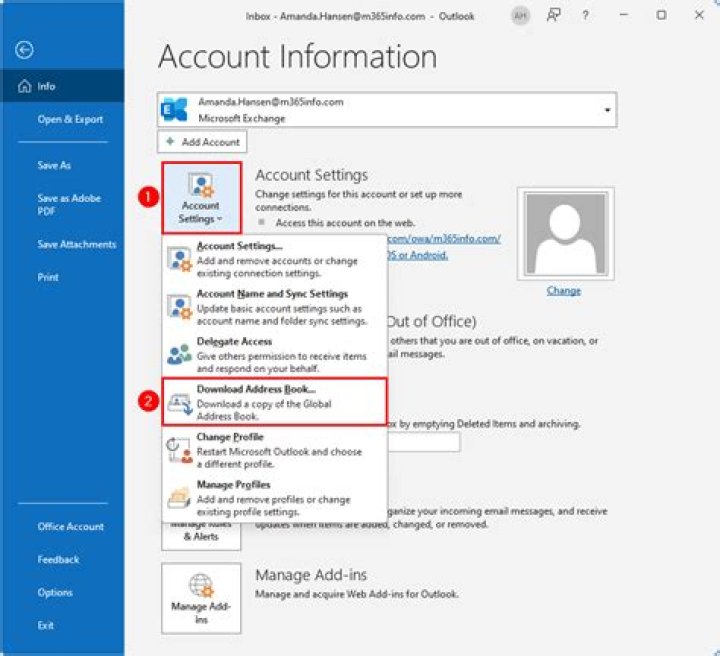Click the feedback person icon in title bar
Image resolution: width=720 pixels, height=656 pixels.
tap(553, 16)
